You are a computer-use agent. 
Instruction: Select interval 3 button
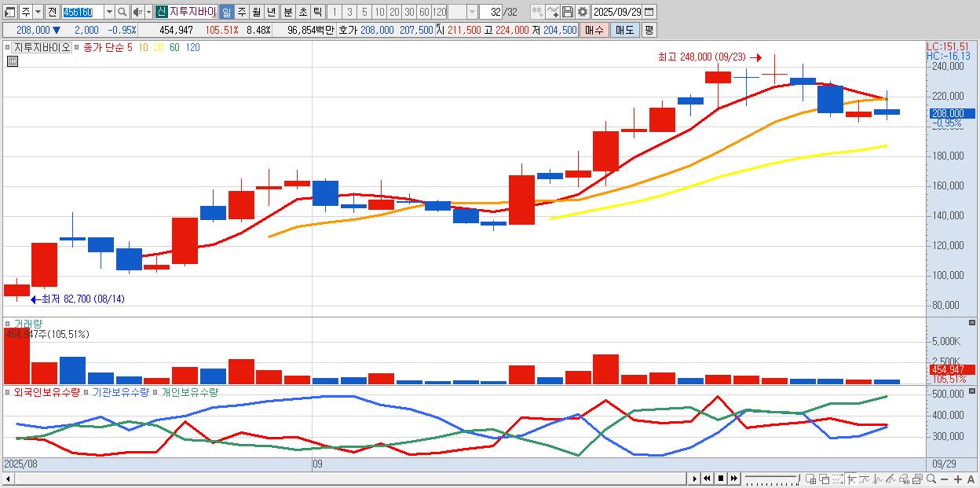click(x=349, y=12)
